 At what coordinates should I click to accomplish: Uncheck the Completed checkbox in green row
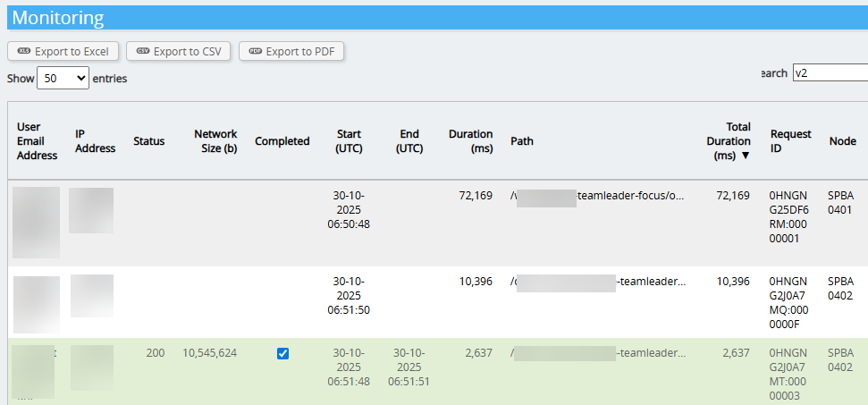coord(282,353)
